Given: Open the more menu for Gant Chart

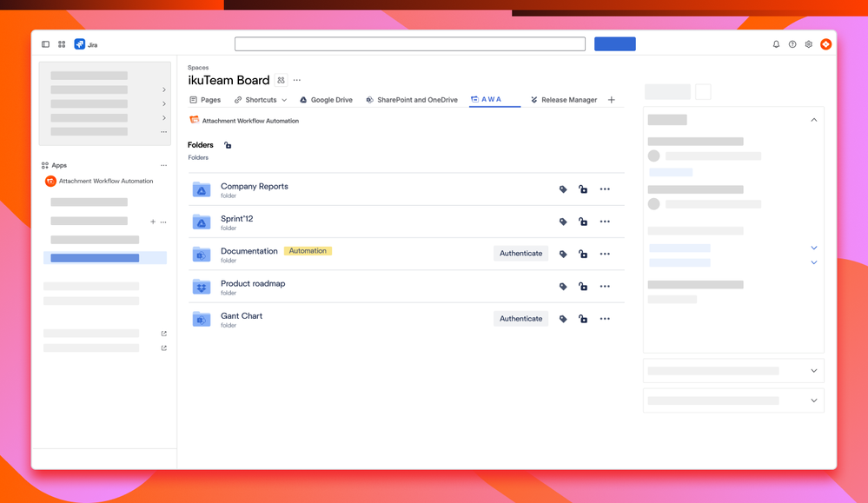Looking at the screenshot, I should pyautogui.click(x=605, y=319).
